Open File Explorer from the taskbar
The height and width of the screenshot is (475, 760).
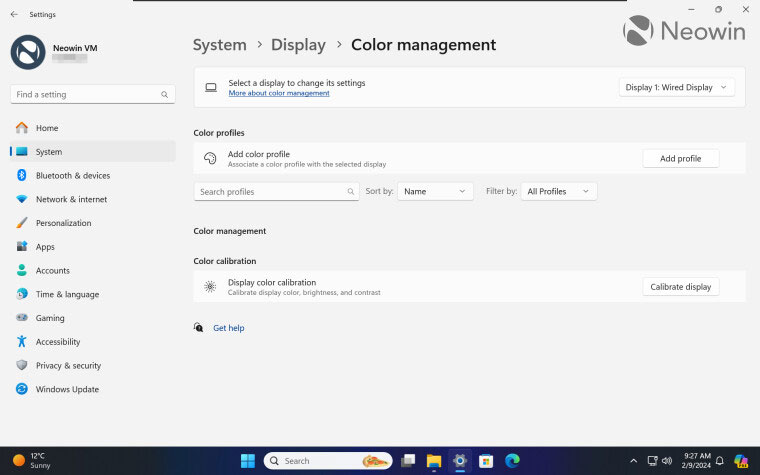click(x=434, y=461)
